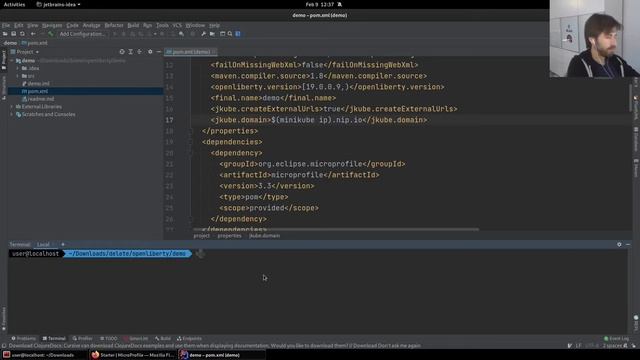This screenshot has width=640, height=360.
Task: Expand the .idea folder
Action: [x=18, y=69]
